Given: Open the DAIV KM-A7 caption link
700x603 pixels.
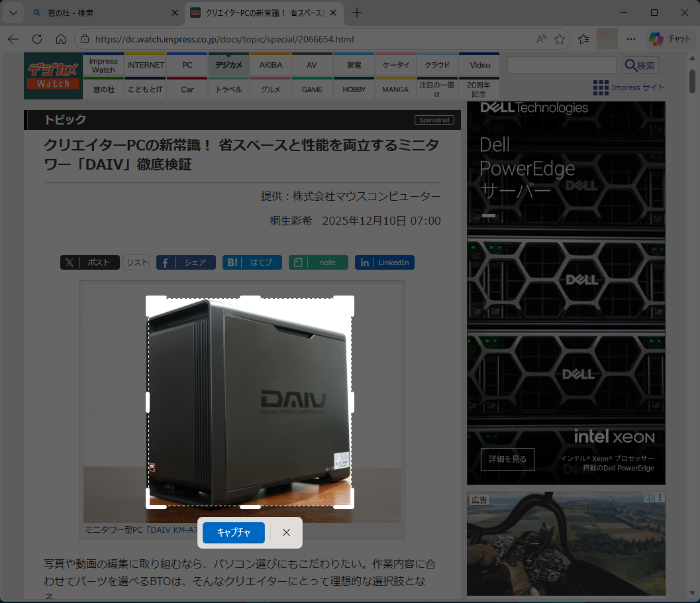Looking at the screenshot, I should tap(172, 529).
